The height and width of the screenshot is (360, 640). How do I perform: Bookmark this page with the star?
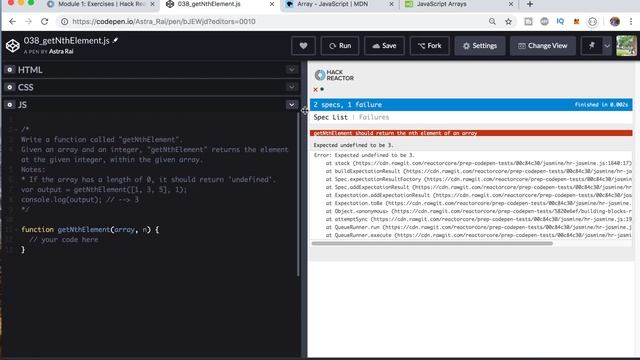[508, 22]
